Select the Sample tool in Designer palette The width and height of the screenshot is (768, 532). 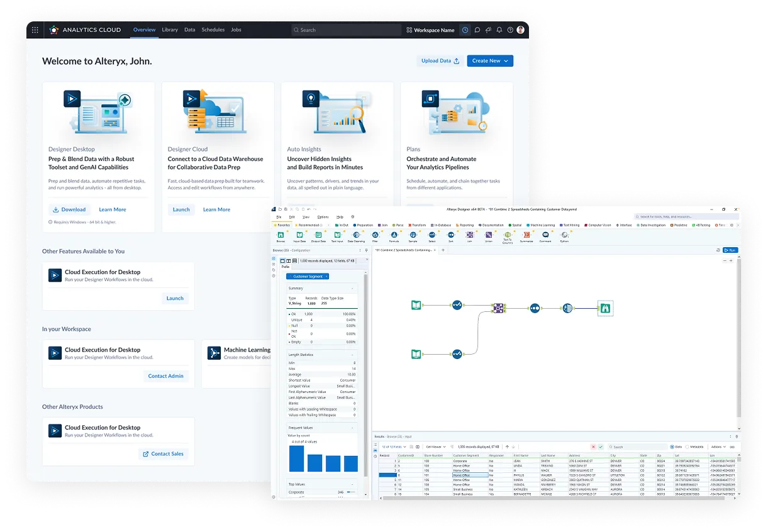[x=413, y=236]
